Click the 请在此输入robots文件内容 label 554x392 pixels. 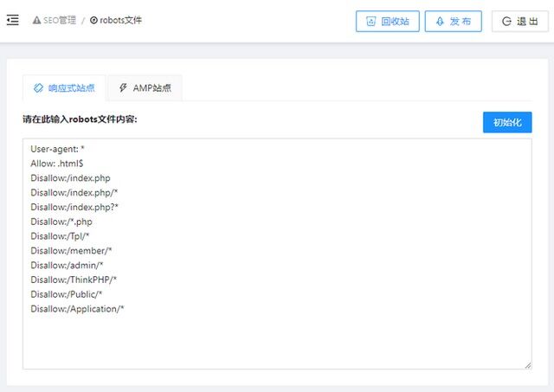[80, 119]
